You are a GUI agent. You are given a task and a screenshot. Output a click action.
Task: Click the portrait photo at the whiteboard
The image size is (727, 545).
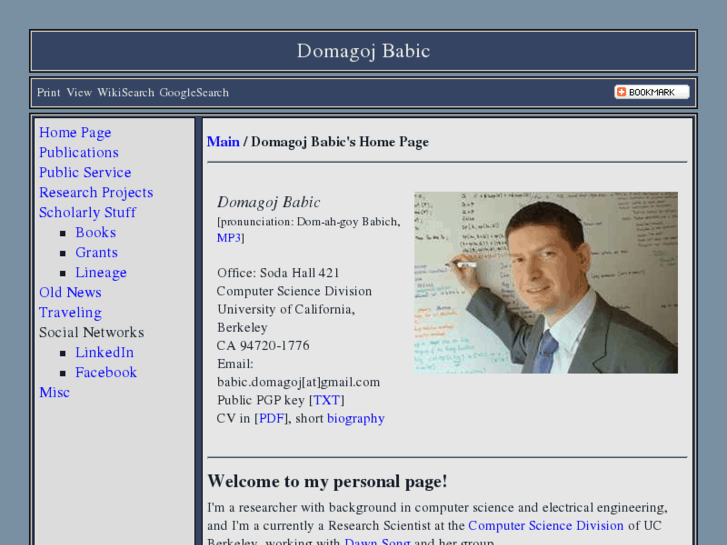[x=546, y=282]
